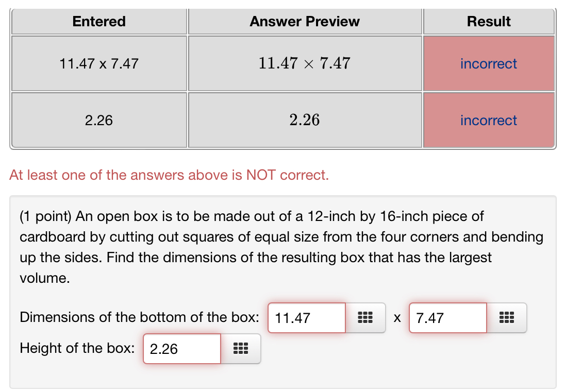
Task: Click the Result column header
Action: (x=488, y=21)
